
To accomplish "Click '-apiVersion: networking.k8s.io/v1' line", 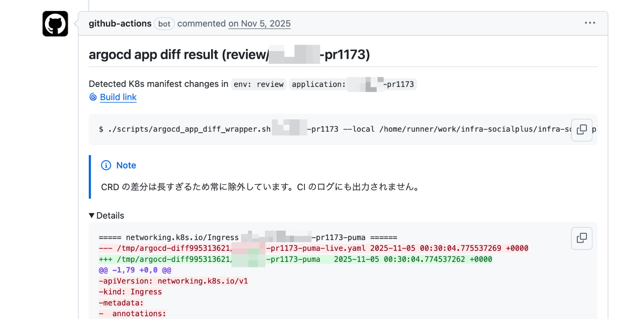I will click(x=173, y=281).
